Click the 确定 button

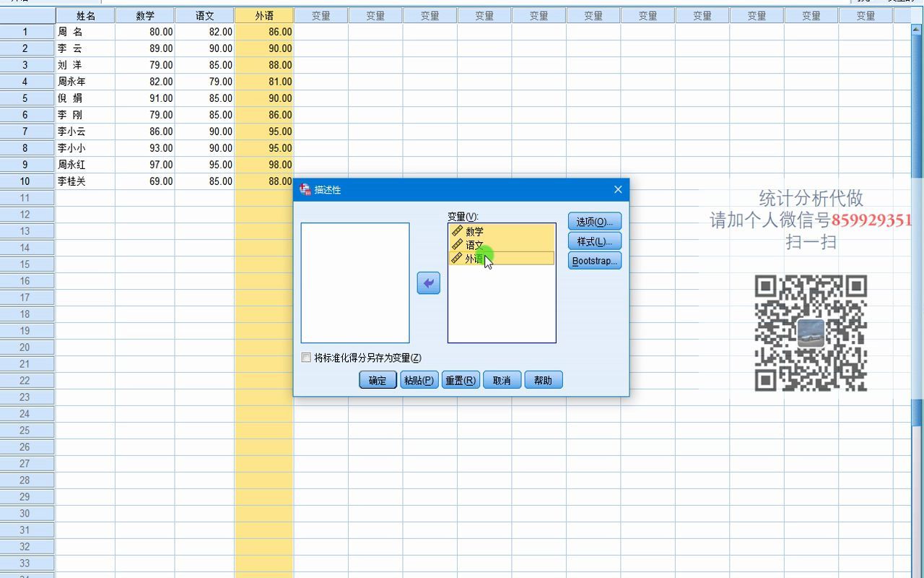tap(378, 380)
